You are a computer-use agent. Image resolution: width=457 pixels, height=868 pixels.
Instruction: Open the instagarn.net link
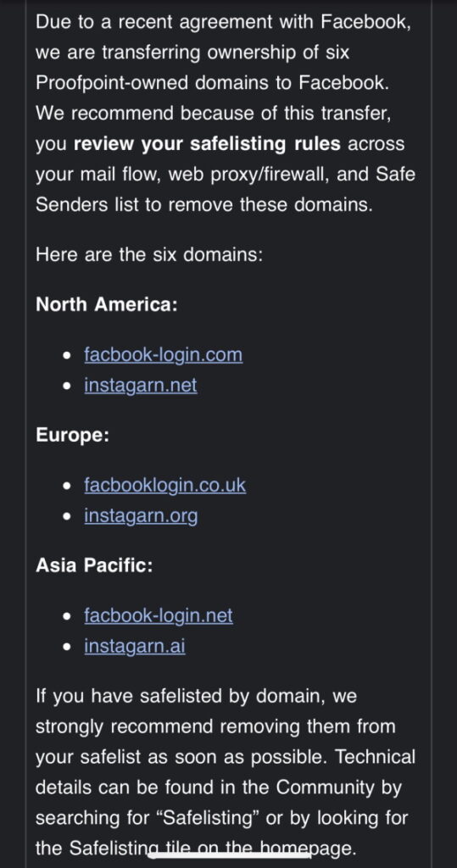point(141,385)
